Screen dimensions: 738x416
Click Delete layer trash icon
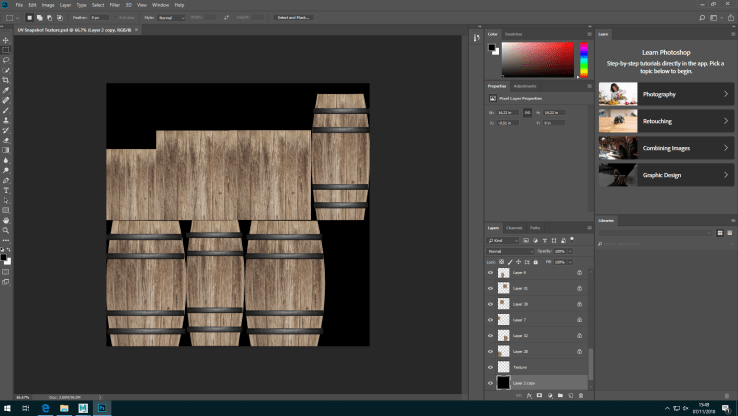coord(581,396)
